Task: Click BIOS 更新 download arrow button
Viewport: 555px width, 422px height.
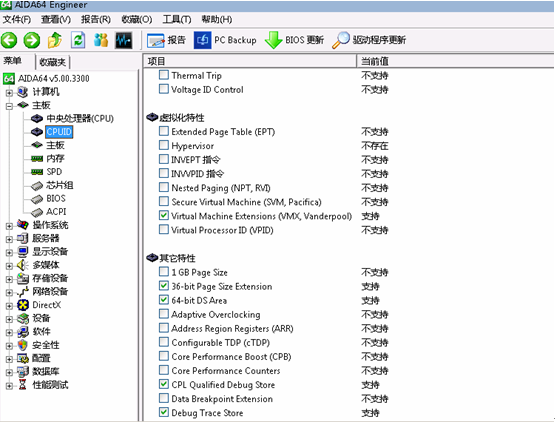Action: tap(294, 40)
